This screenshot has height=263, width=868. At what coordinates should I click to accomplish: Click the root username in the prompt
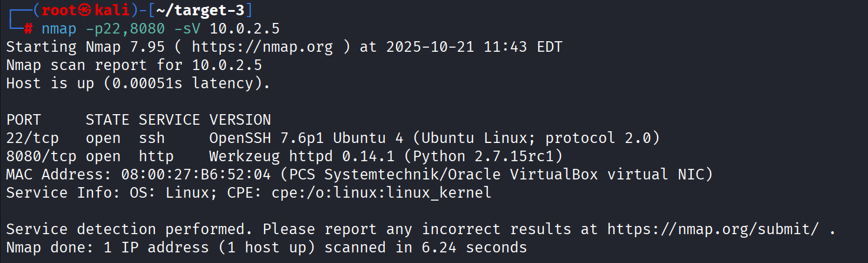click(60, 10)
